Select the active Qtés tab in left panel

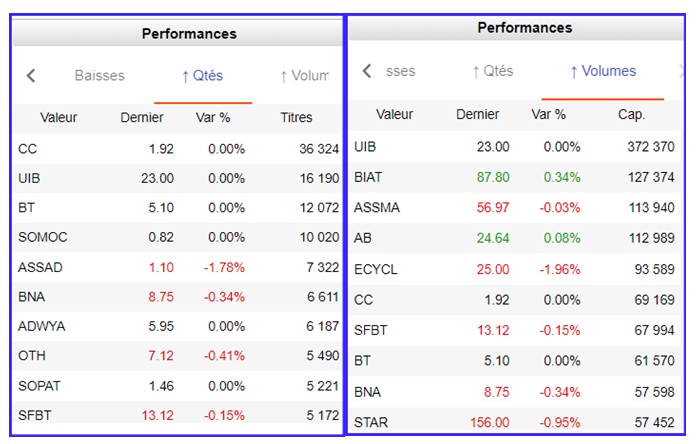click(202, 76)
